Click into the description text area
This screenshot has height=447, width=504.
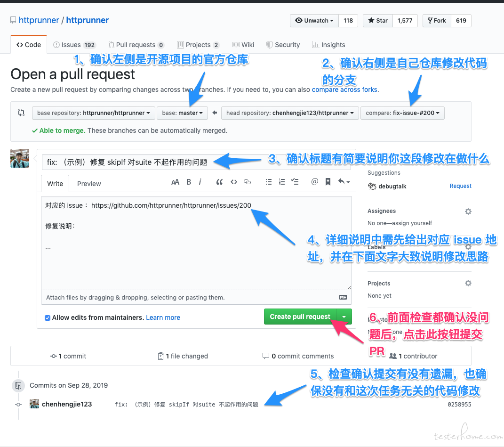pos(196,244)
